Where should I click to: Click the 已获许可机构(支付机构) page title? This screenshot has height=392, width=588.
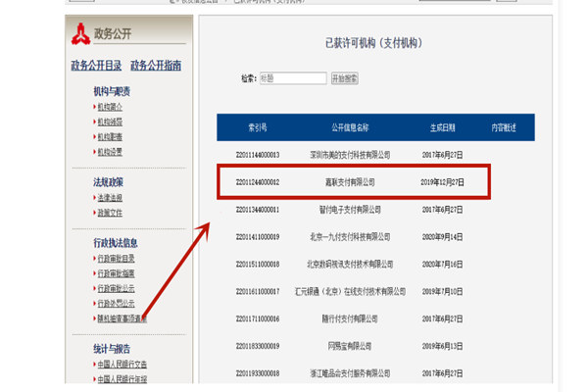pyautogui.click(x=374, y=43)
